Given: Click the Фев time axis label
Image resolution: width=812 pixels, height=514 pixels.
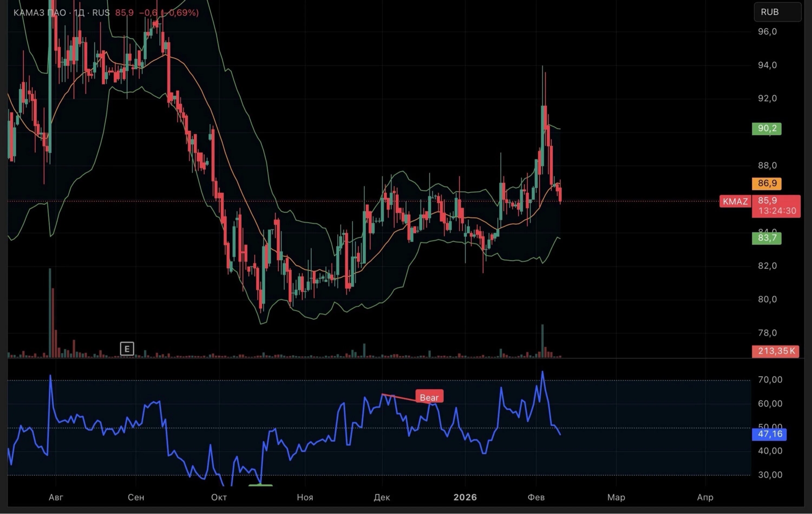Looking at the screenshot, I should pyautogui.click(x=536, y=497).
